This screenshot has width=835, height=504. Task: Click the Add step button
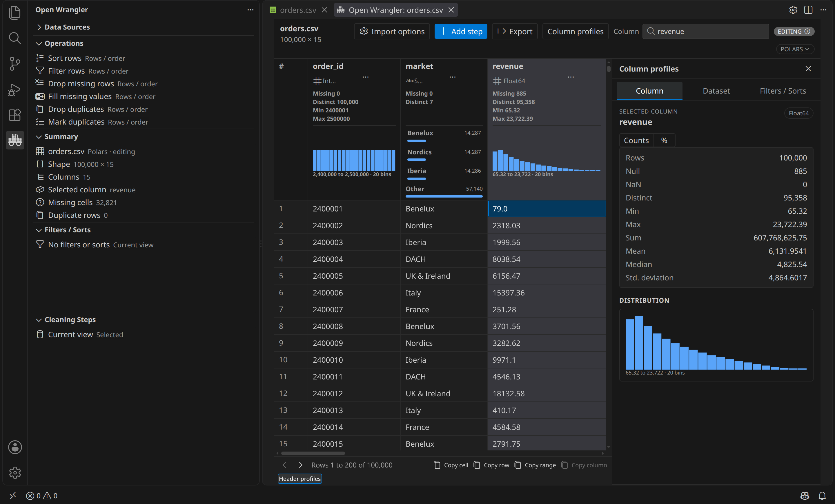[x=461, y=31]
